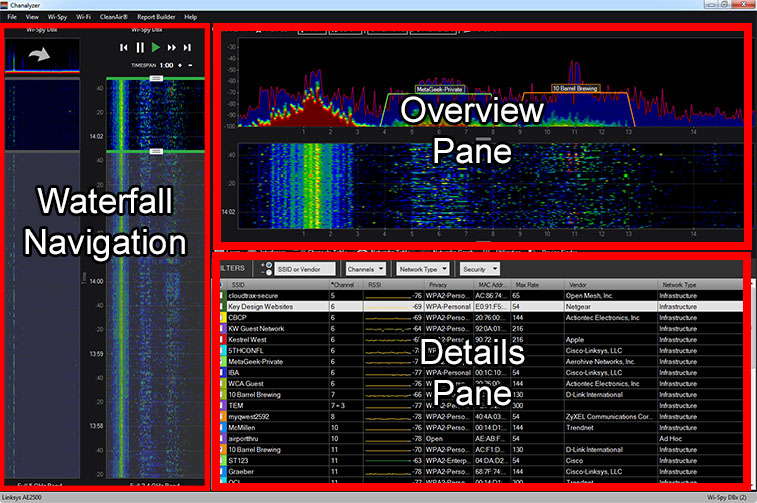757x503 pixels.
Task: Select the myqwest2592 network
Action: (x=249, y=417)
